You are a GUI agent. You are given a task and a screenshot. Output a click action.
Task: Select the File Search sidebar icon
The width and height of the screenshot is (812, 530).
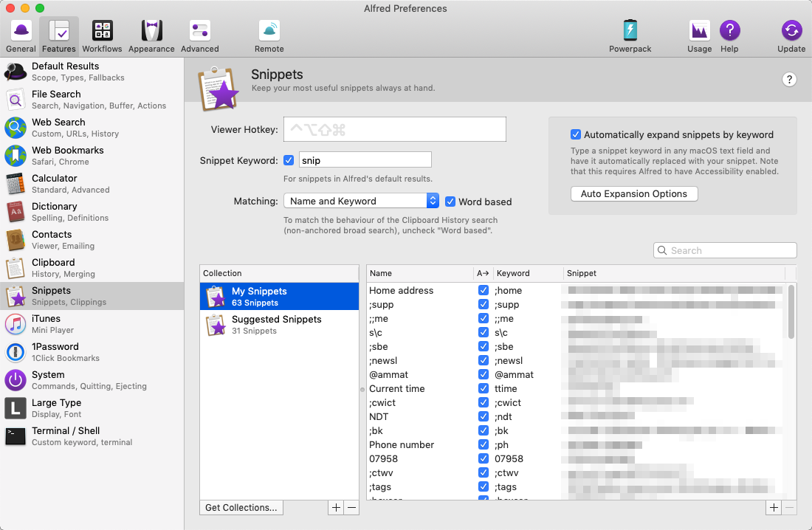[16, 100]
